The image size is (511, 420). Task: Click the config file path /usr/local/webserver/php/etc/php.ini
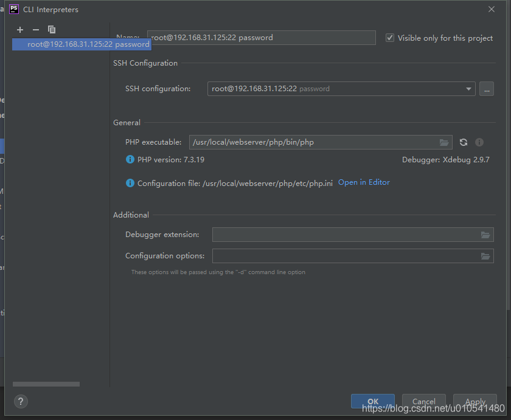pos(268,184)
